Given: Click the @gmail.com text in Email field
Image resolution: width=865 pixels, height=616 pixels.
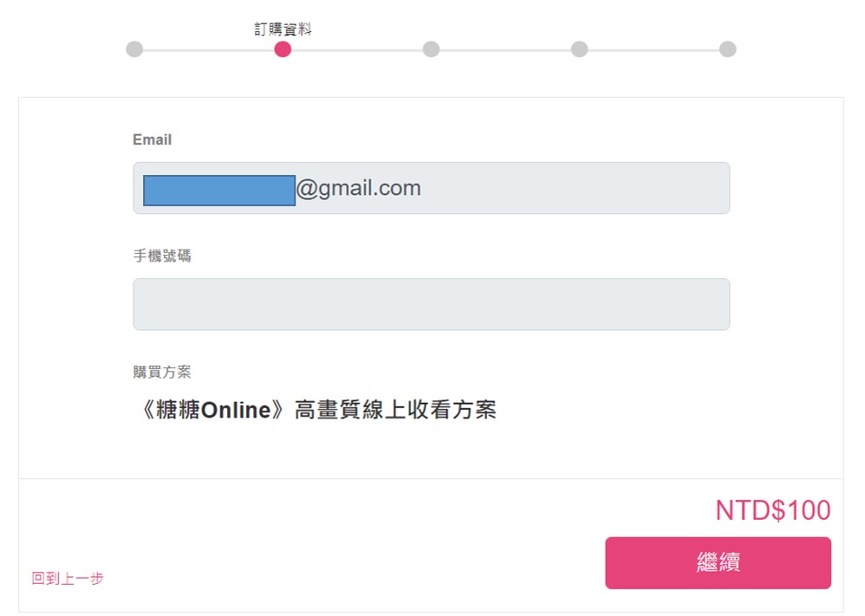Looking at the screenshot, I should click(359, 188).
